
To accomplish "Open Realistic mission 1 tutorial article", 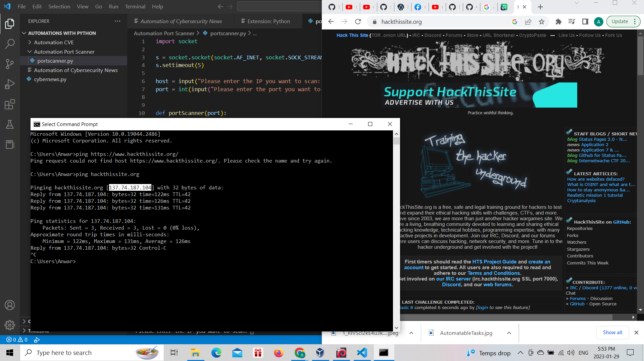I will (x=595, y=195).
